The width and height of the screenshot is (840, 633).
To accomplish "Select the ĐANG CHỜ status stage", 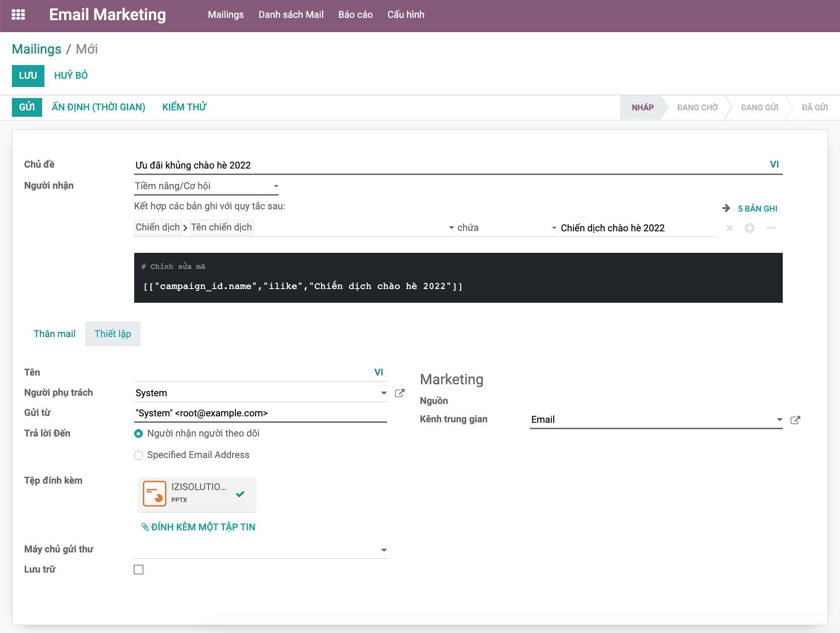I will point(698,108).
